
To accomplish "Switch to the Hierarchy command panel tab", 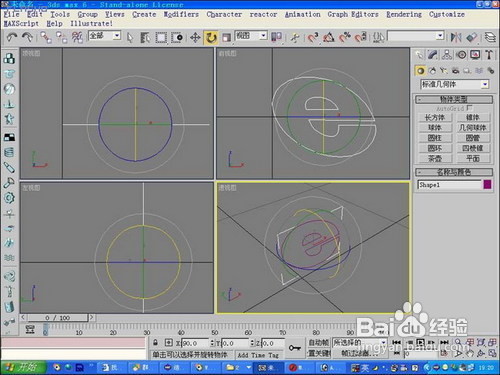I will pos(447,55).
